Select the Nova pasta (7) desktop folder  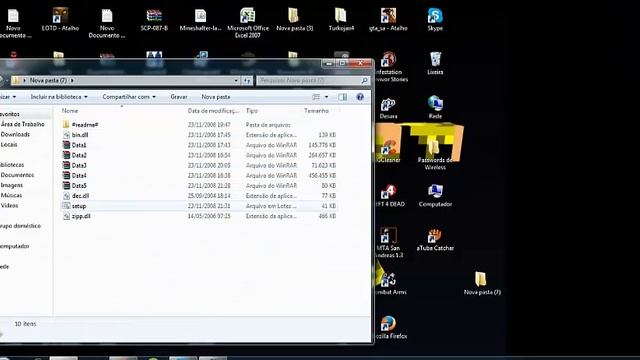[482, 284]
